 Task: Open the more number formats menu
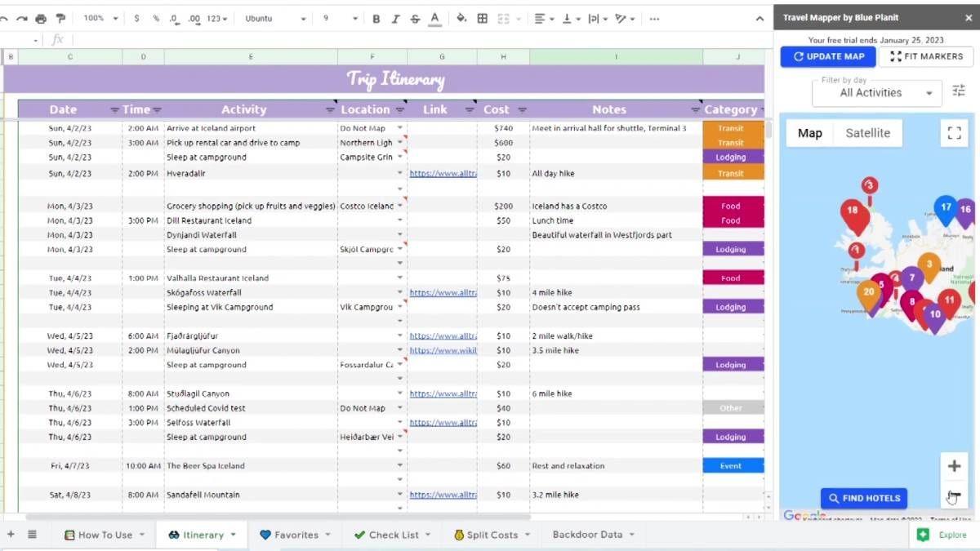[217, 18]
